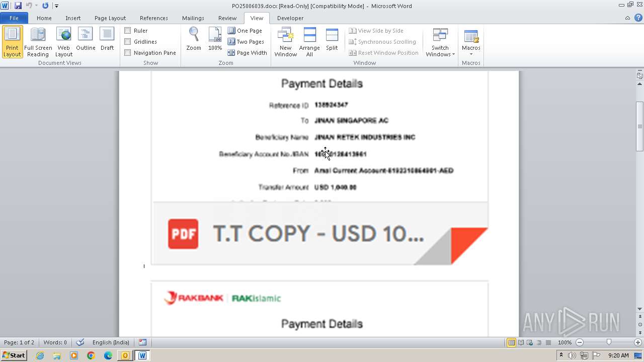644x362 pixels.
Task: Click the zoom slider handle
Action: coord(609,342)
